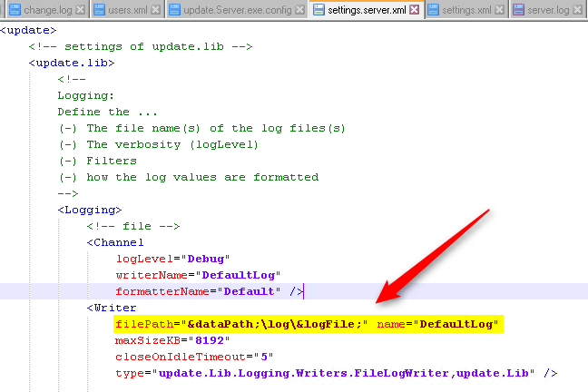Screen dimensions: 588x392
Task: Click the filePath attribute name
Action: (144, 324)
